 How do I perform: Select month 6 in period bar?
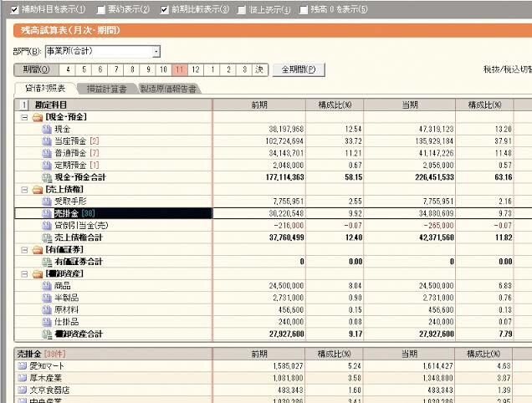coord(100,70)
